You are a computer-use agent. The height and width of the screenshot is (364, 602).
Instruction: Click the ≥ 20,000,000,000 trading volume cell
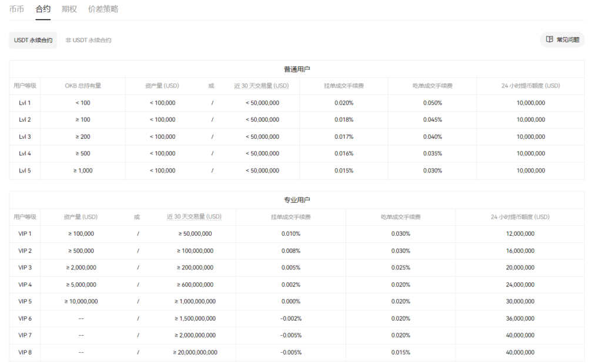click(195, 352)
